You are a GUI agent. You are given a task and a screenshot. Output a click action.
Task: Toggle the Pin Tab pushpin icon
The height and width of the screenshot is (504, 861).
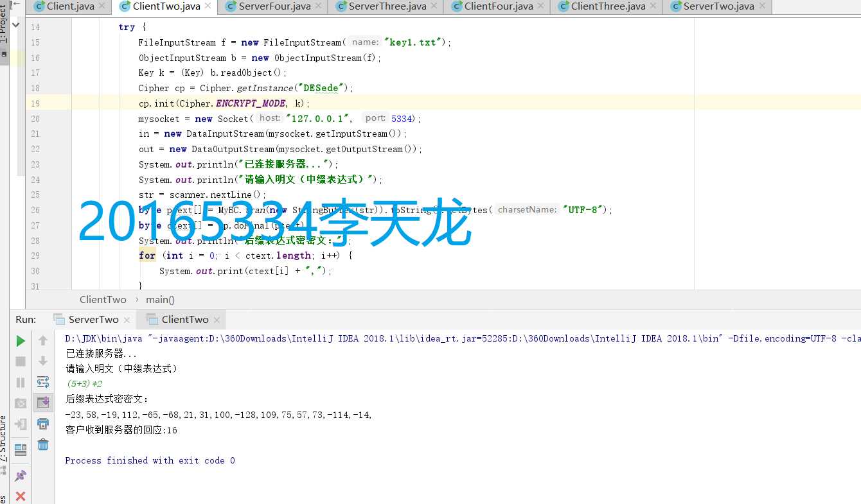coord(21,476)
